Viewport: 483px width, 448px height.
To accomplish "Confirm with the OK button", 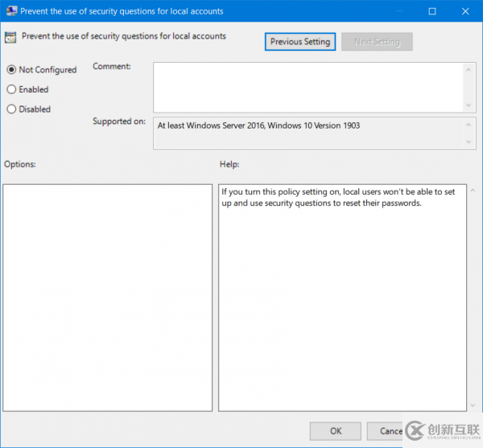I will (x=336, y=431).
